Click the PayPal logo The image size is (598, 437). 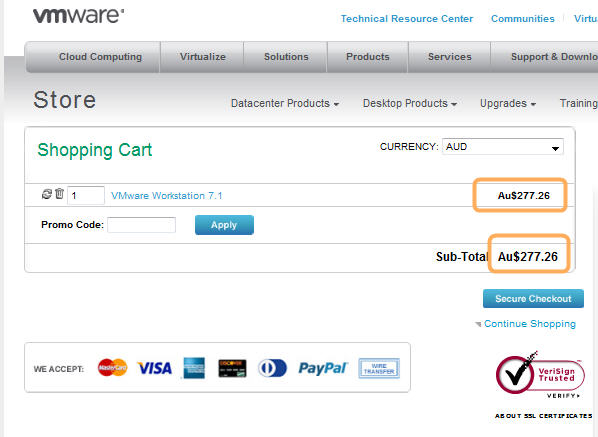(x=323, y=368)
